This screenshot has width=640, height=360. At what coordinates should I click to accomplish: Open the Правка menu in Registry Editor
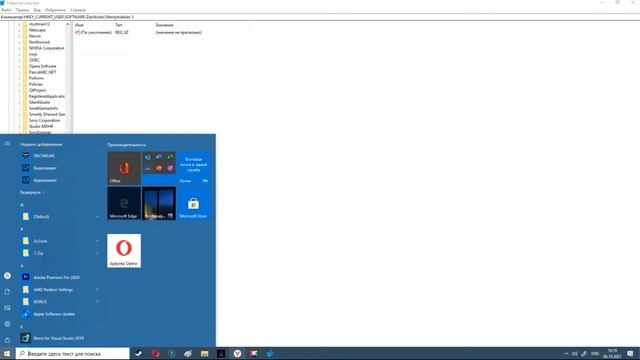pyautogui.click(x=22, y=10)
